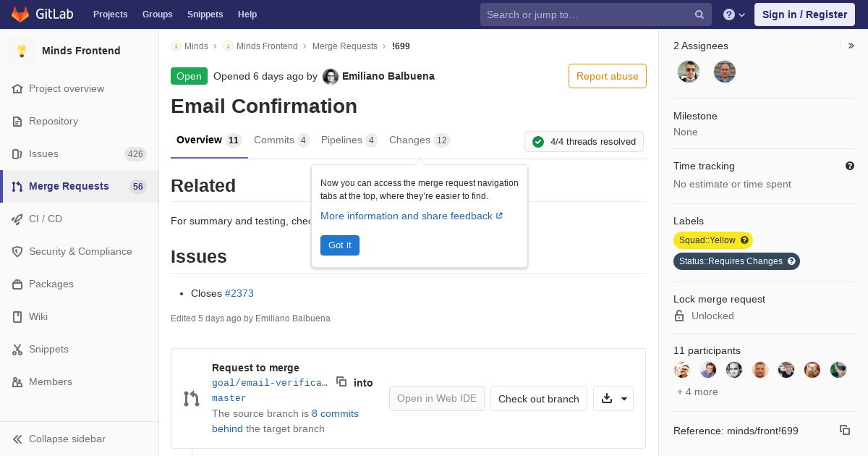This screenshot has height=456, width=868.
Task: Collapse the left sidebar
Action: click(x=67, y=439)
